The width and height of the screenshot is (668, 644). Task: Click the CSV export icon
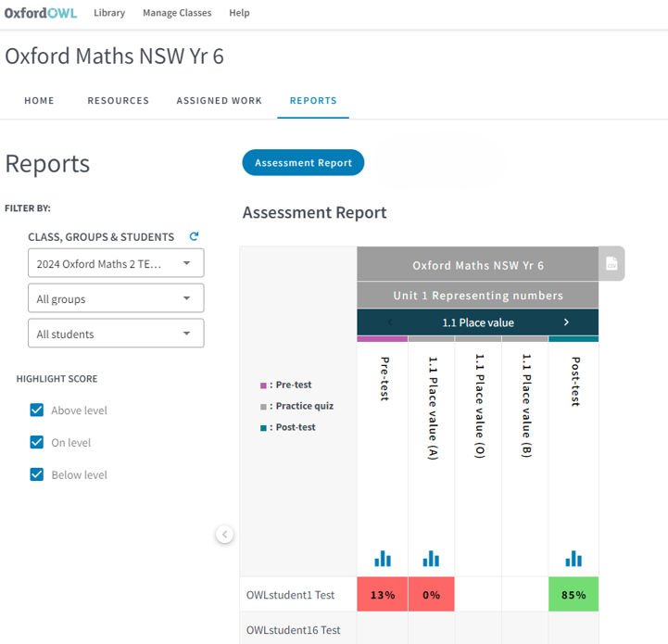611,264
